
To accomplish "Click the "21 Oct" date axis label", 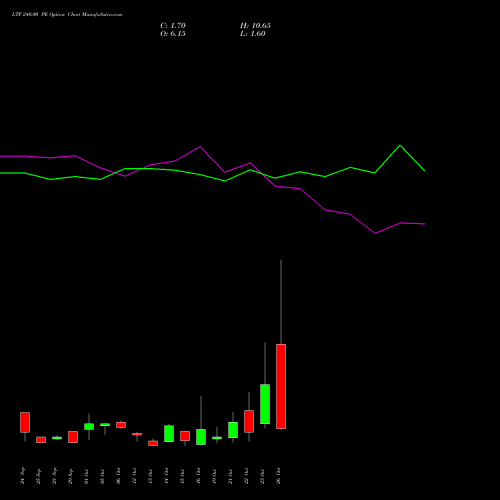I will coord(231,476).
